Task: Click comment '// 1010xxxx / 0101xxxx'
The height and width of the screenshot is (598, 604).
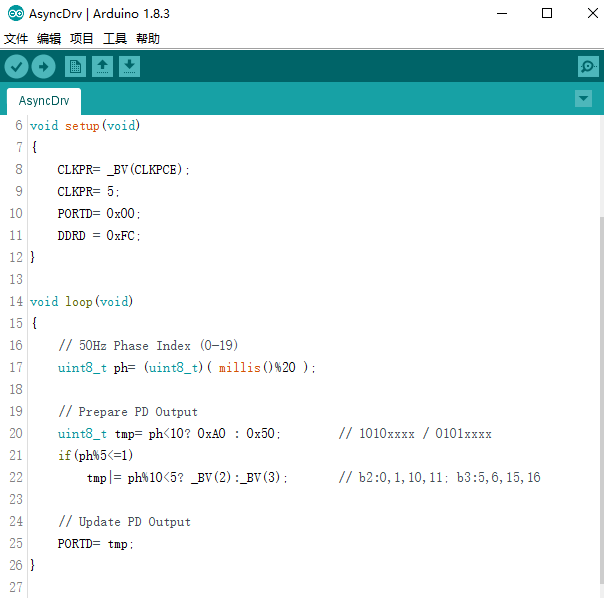Action: [415, 433]
